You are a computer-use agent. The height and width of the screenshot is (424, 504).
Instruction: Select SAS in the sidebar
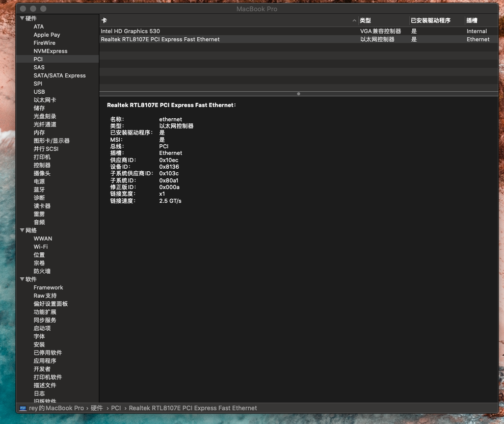[x=39, y=67]
